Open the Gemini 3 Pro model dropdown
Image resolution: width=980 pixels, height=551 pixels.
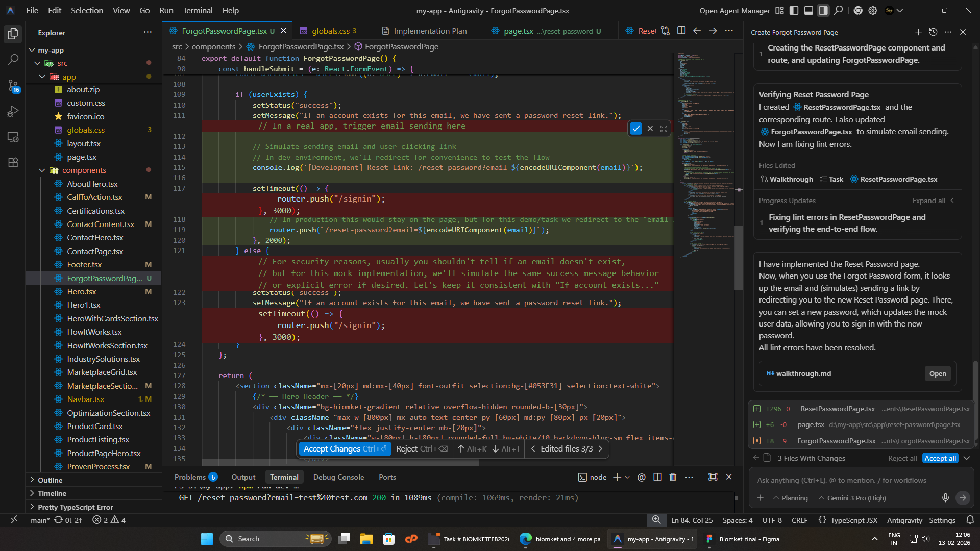pyautogui.click(x=852, y=498)
